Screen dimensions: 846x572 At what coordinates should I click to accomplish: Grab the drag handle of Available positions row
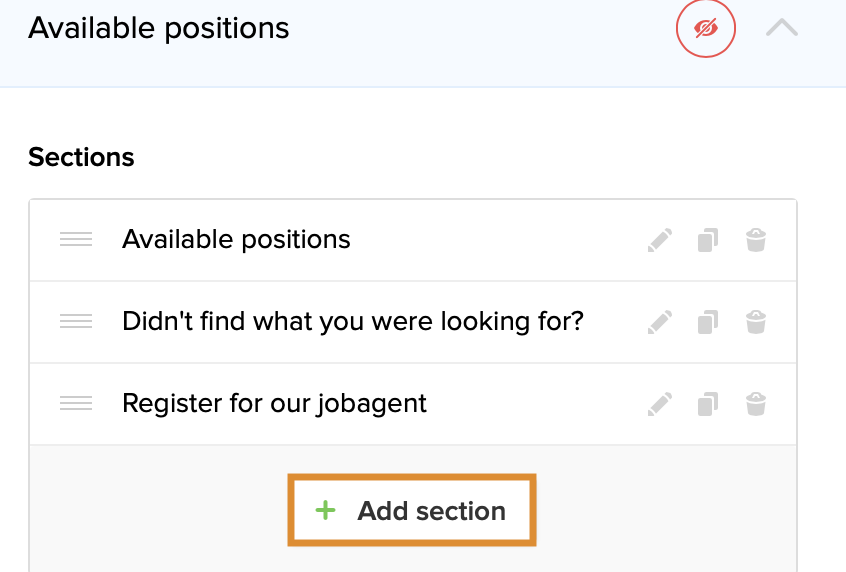pos(76,240)
